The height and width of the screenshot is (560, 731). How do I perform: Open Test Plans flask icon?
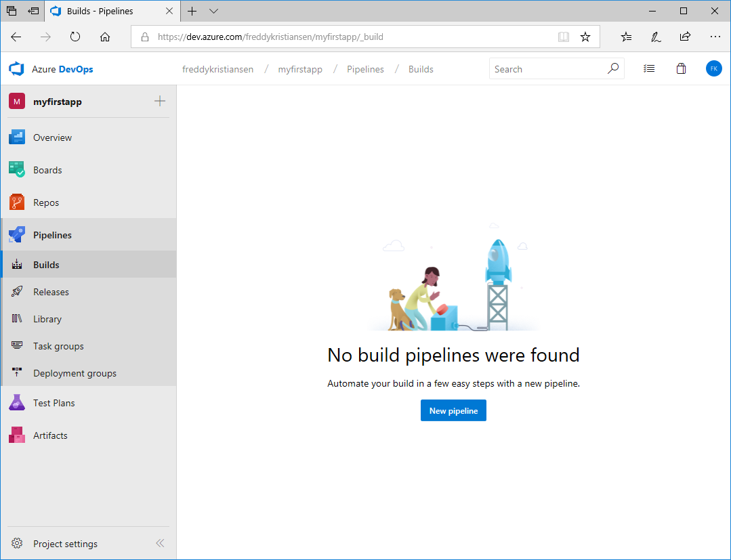(17, 403)
